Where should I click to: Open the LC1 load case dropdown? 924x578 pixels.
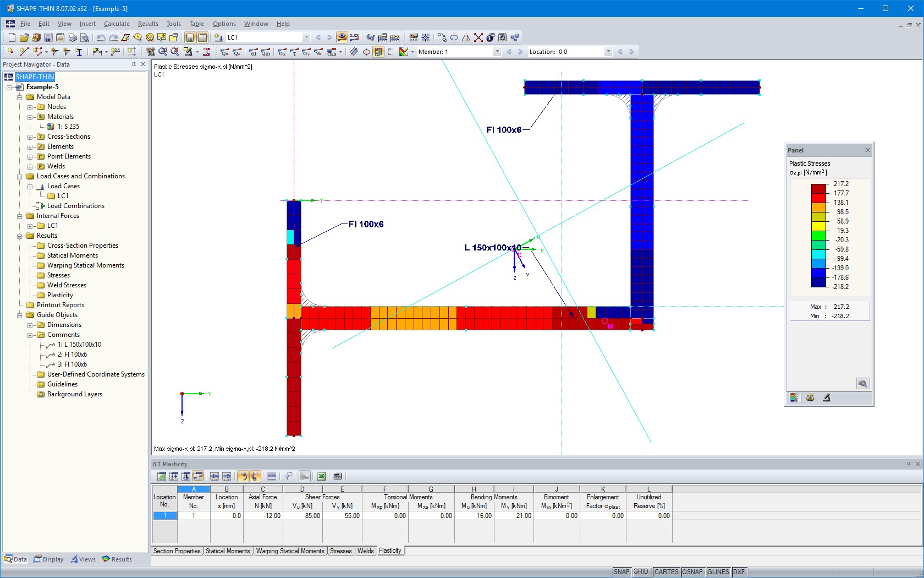coord(306,37)
